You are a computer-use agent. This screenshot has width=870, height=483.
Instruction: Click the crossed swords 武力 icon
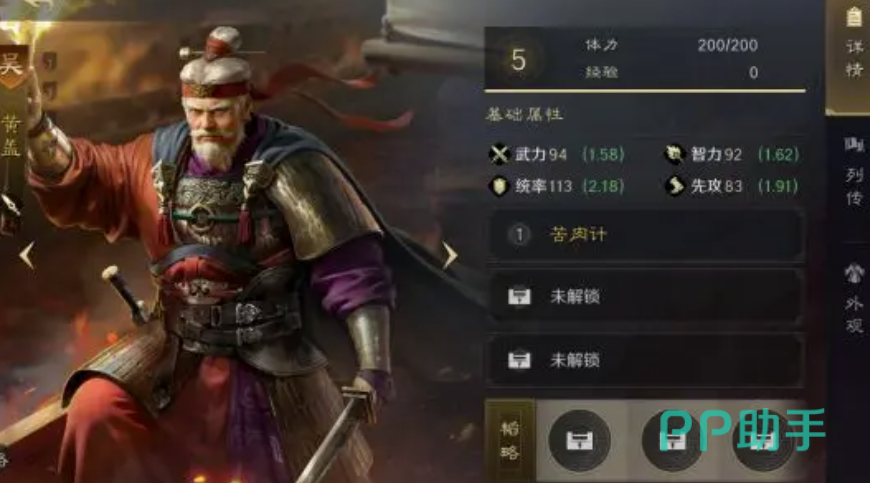pyautogui.click(x=499, y=154)
